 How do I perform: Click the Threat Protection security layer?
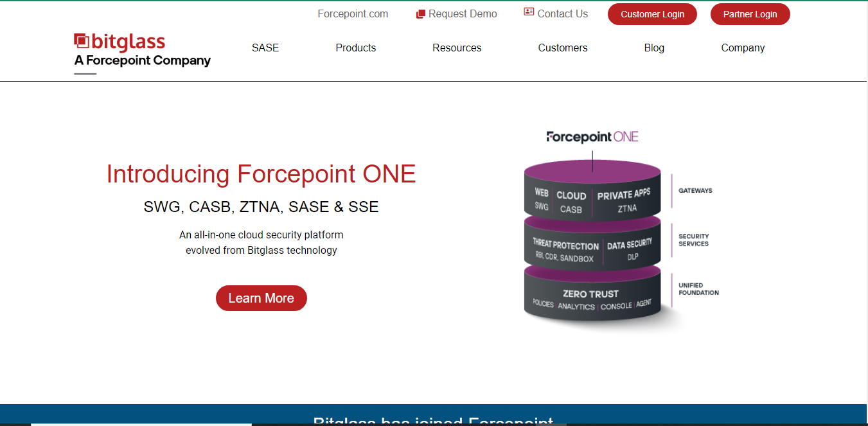click(565, 251)
